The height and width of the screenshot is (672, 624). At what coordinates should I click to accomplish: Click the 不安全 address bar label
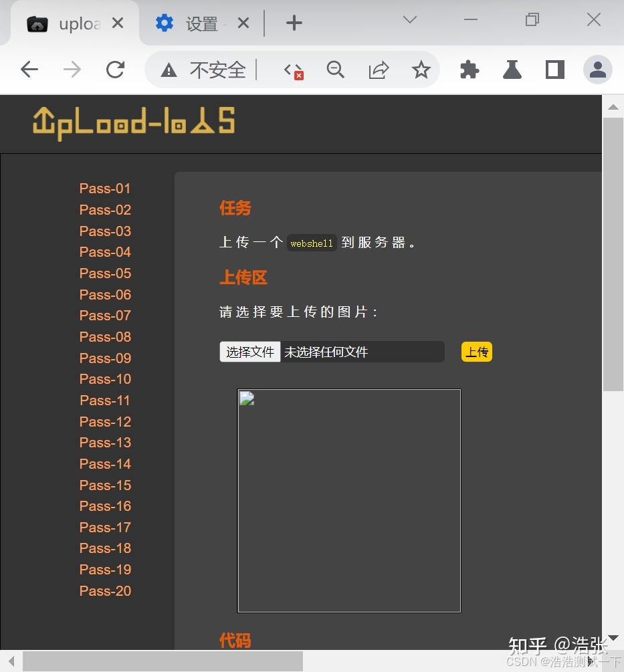pos(217,70)
